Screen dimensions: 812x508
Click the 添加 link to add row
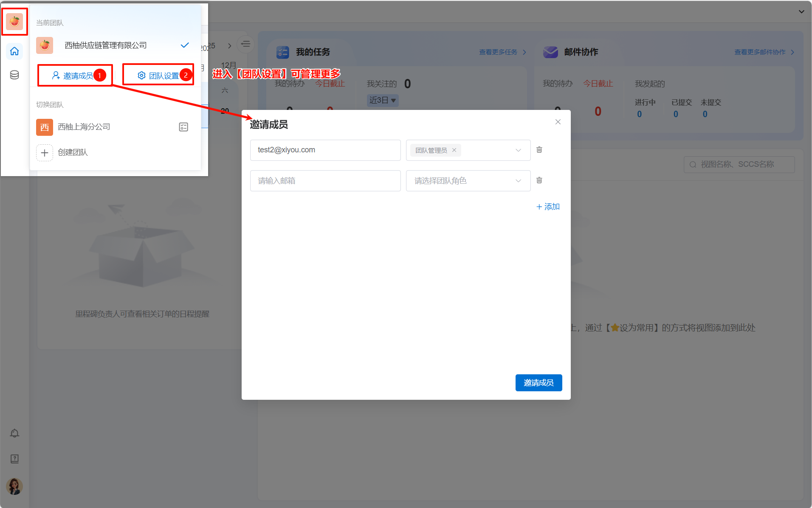pyautogui.click(x=548, y=207)
